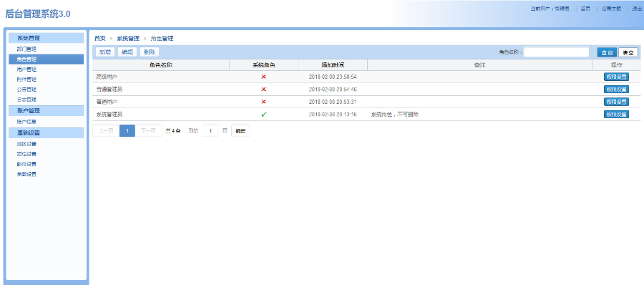
Task: Click the 查询 search button
Action: 607,53
